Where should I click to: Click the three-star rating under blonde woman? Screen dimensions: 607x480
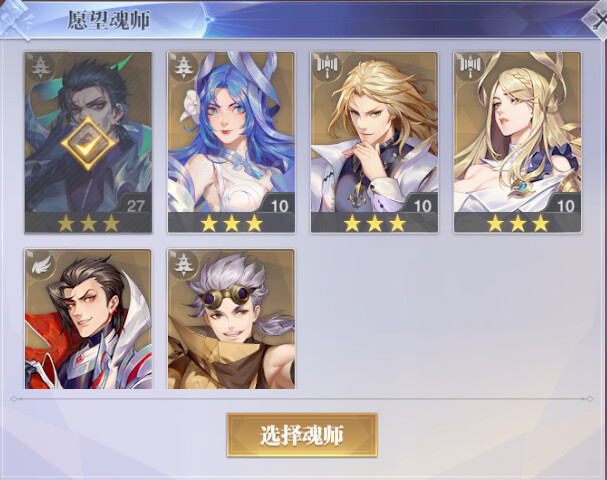pyautogui.click(x=518, y=223)
